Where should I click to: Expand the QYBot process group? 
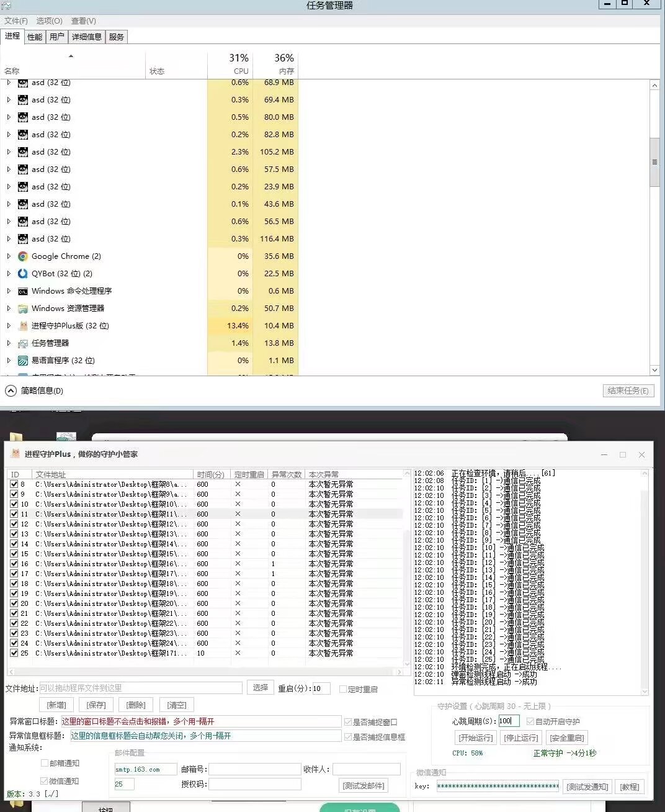tap(9, 274)
